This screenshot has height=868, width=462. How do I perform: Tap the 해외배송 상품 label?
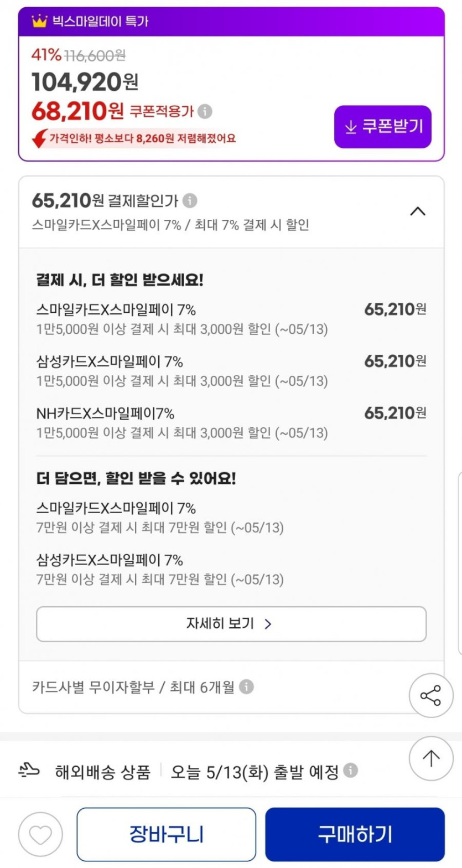(x=103, y=772)
